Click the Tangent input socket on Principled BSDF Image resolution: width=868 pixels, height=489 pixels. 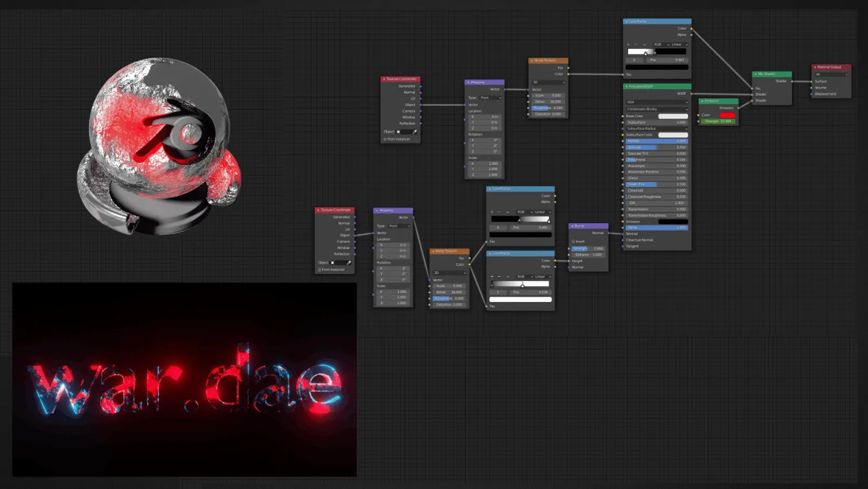(623, 246)
